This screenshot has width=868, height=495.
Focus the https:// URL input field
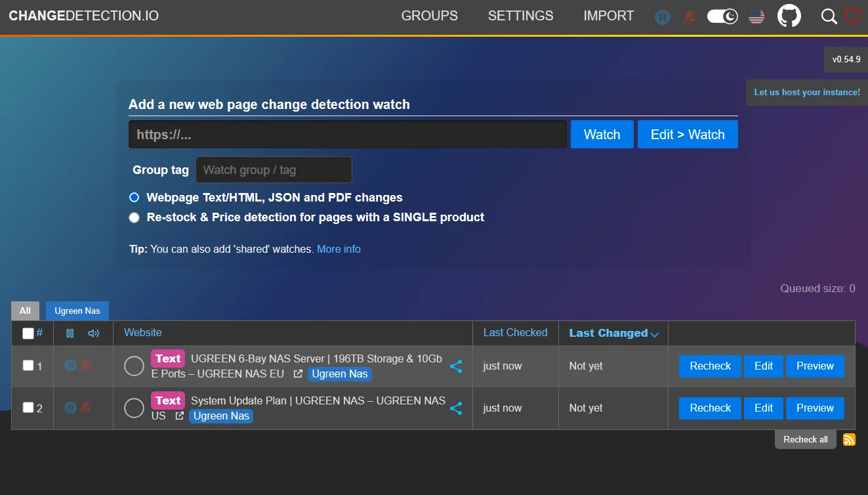[x=348, y=135]
